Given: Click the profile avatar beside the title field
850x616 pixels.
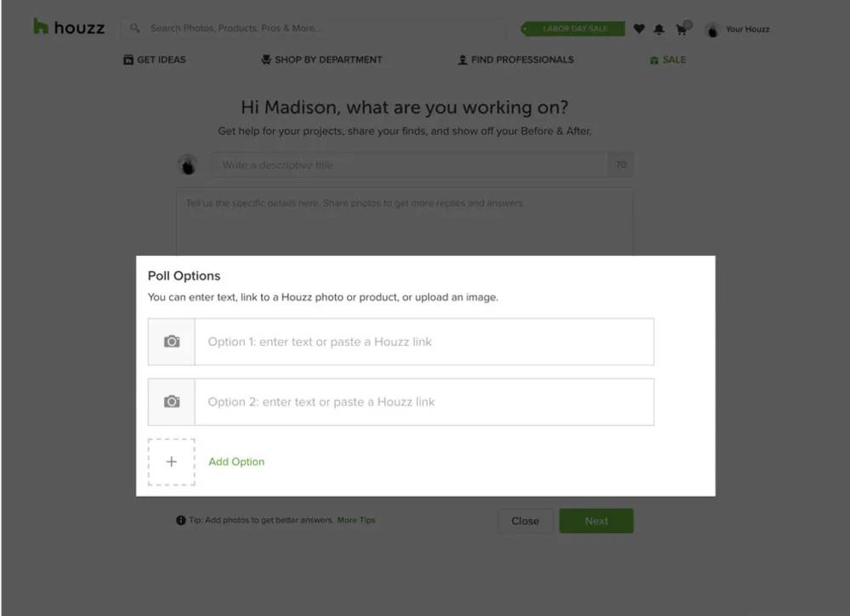Looking at the screenshot, I should [188, 165].
